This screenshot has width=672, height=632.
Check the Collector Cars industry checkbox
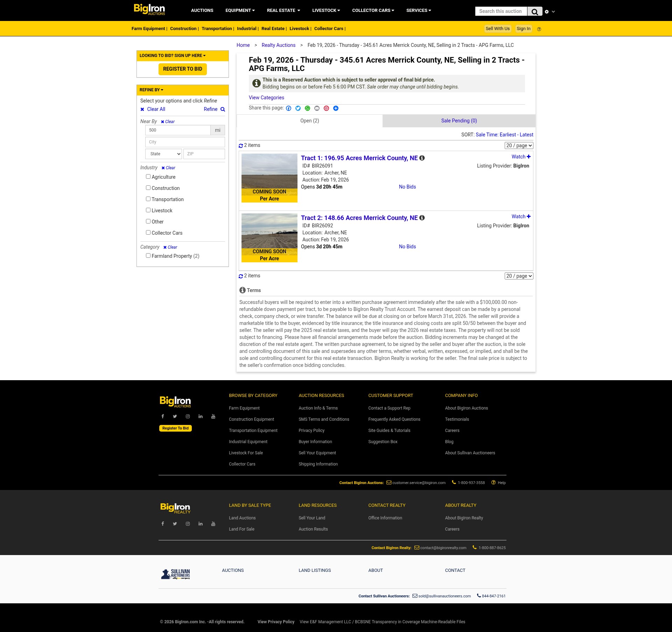point(148,233)
